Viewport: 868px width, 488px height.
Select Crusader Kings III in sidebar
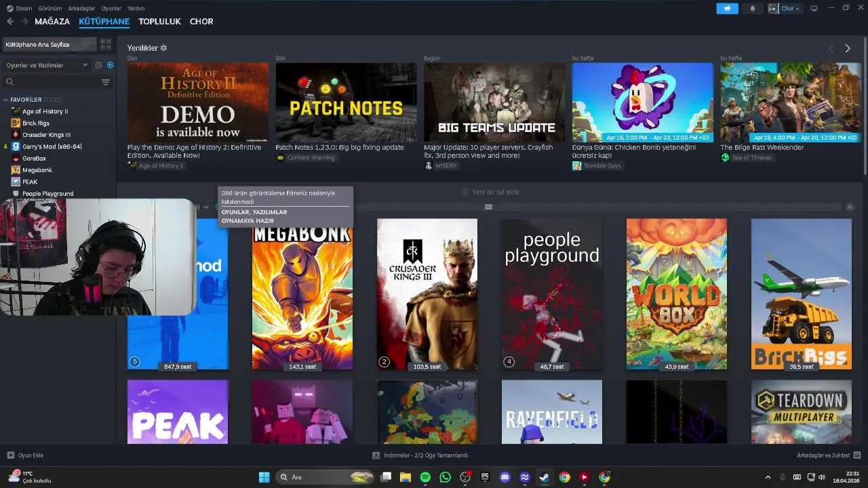pos(46,135)
